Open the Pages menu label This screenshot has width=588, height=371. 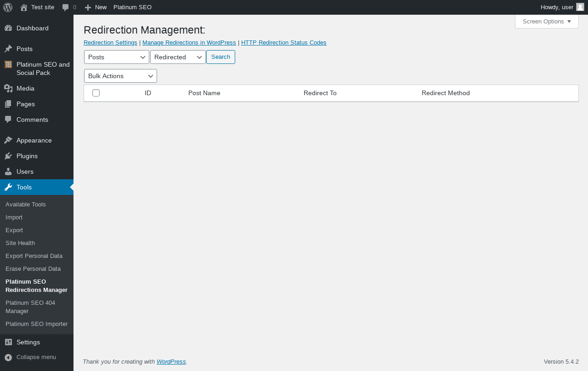(26, 104)
